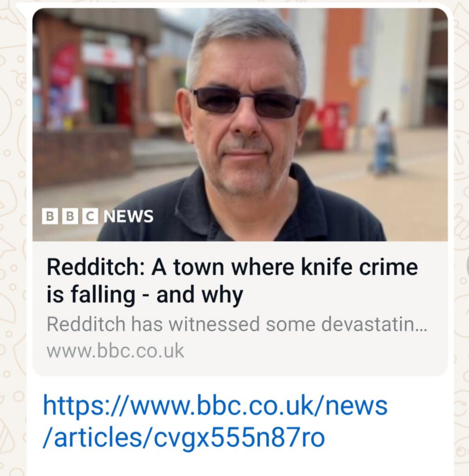Tap the man's sunglasses in the photo

[246, 102]
